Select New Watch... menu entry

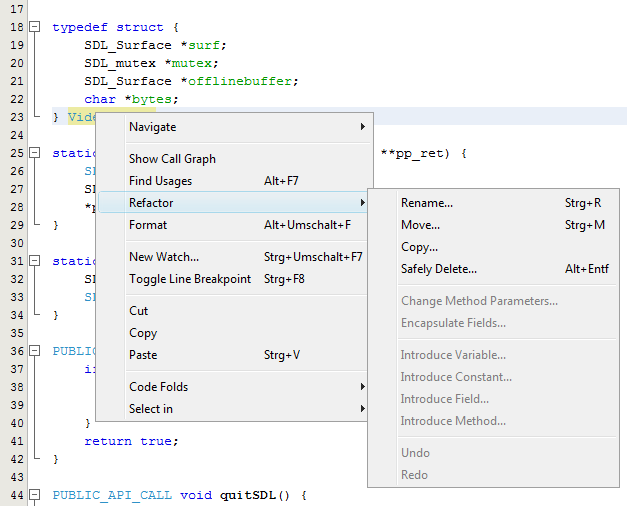(164, 257)
